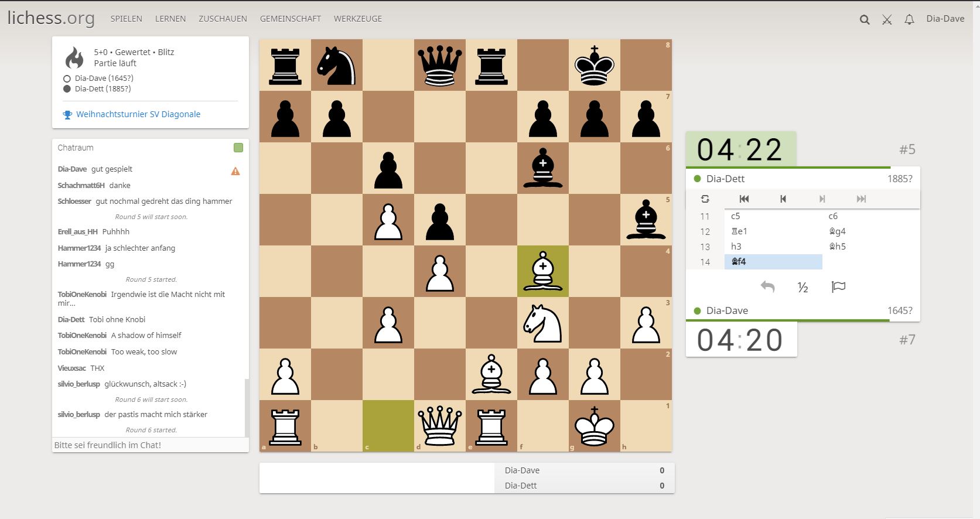Offer a draw with the ½ button
Viewport: 980px width, 519px height.
pyautogui.click(x=803, y=287)
